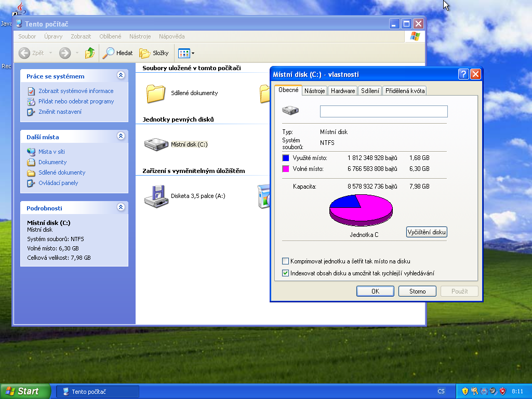532x399 pixels.
Task: Click the Up folder toolbar icon
Action: coord(90,53)
